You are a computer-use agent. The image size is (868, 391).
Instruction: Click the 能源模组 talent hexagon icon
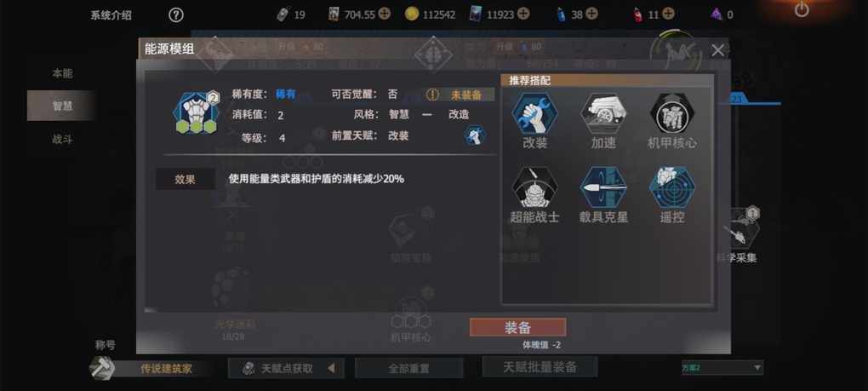point(196,113)
